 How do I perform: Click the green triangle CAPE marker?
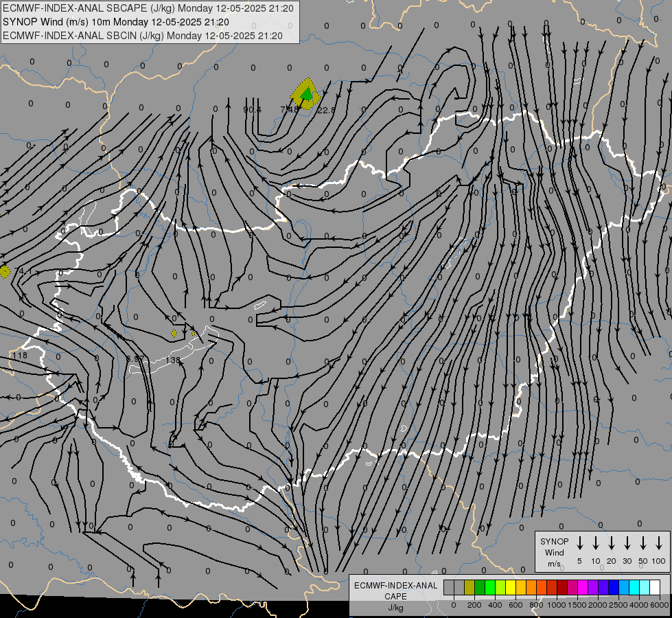pyautogui.click(x=307, y=95)
